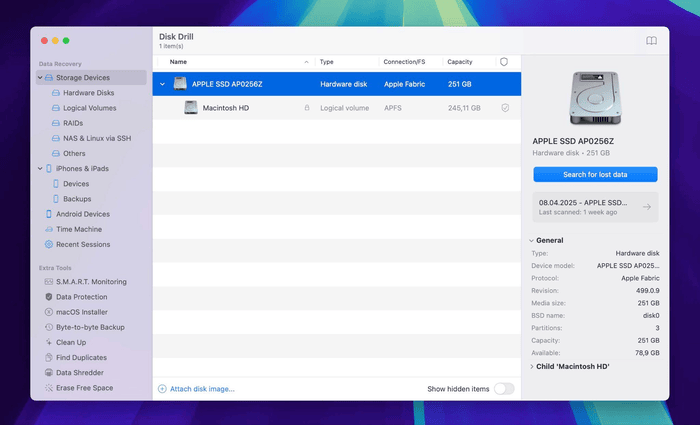Click the RAIDs sidebar icon
The height and width of the screenshot is (425, 700).
56,123
